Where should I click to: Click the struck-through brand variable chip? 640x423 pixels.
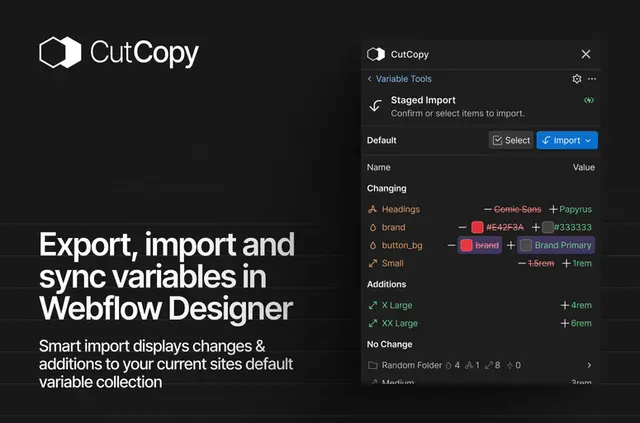pos(480,245)
